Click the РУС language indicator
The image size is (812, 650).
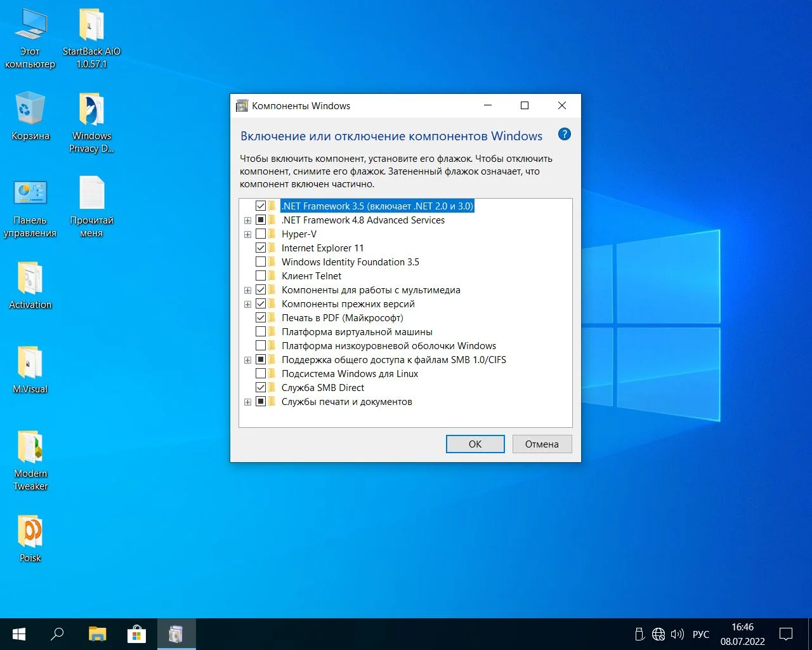[700, 634]
